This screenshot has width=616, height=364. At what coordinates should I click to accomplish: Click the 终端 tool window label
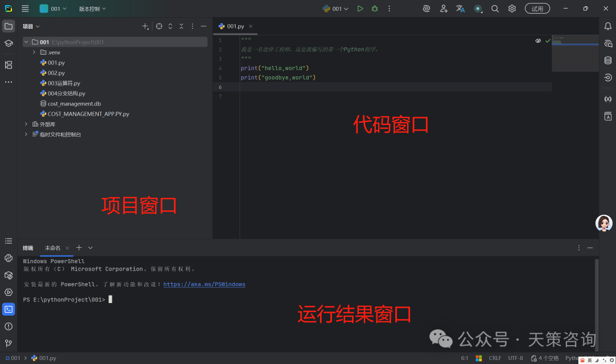tap(28, 248)
